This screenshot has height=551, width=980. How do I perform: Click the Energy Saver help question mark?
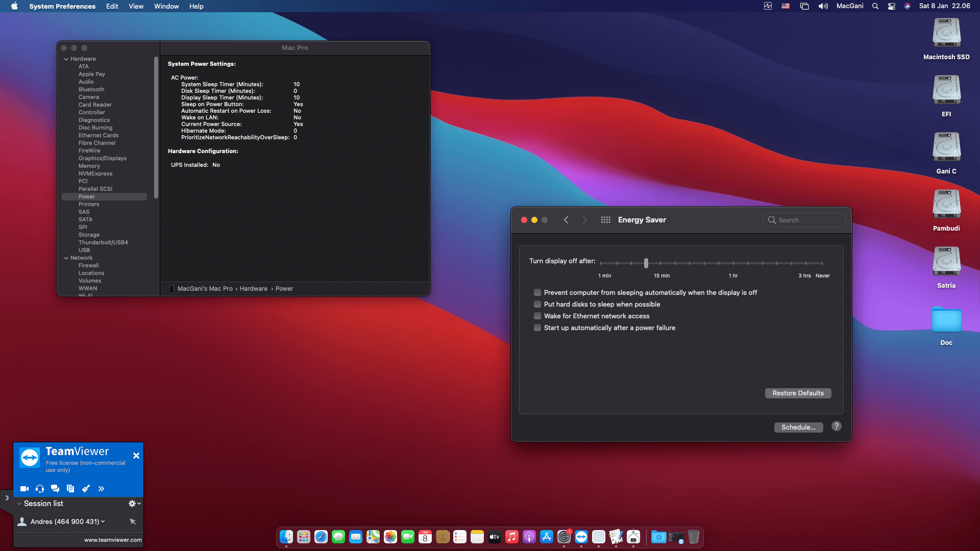pyautogui.click(x=836, y=427)
